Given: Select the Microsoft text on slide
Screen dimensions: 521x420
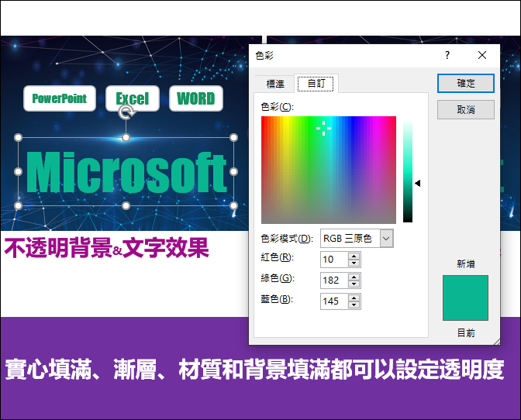Looking at the screenshot, I should (126, 172).
